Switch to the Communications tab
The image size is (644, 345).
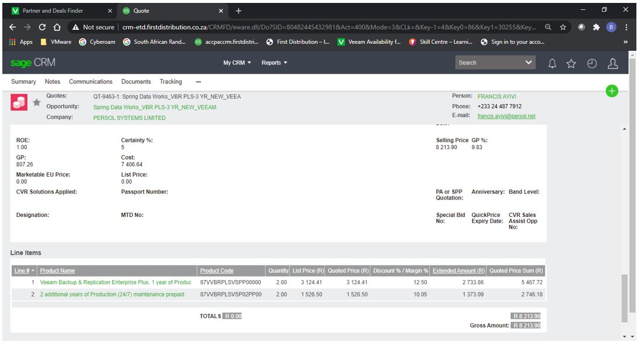coord(91,82)
